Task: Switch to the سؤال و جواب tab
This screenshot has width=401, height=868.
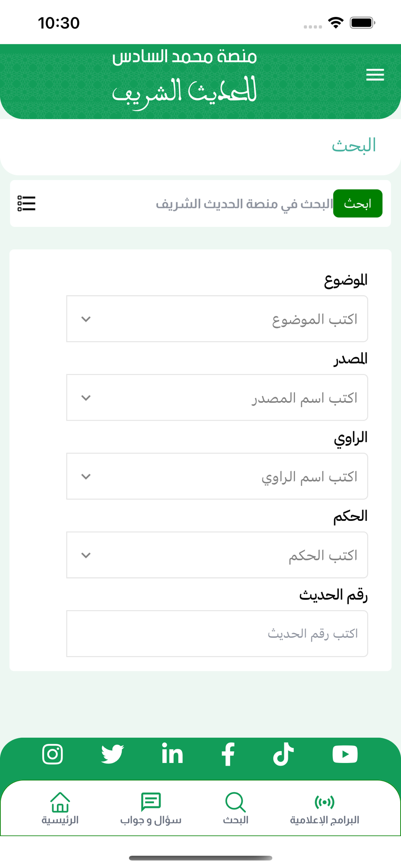Action: tap(151, 808)
